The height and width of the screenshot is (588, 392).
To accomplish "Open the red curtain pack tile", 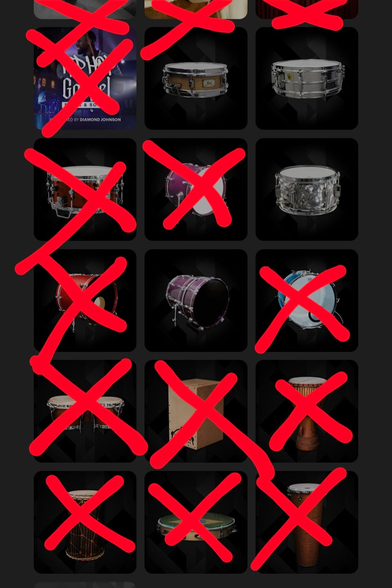I will pos(307,9).
